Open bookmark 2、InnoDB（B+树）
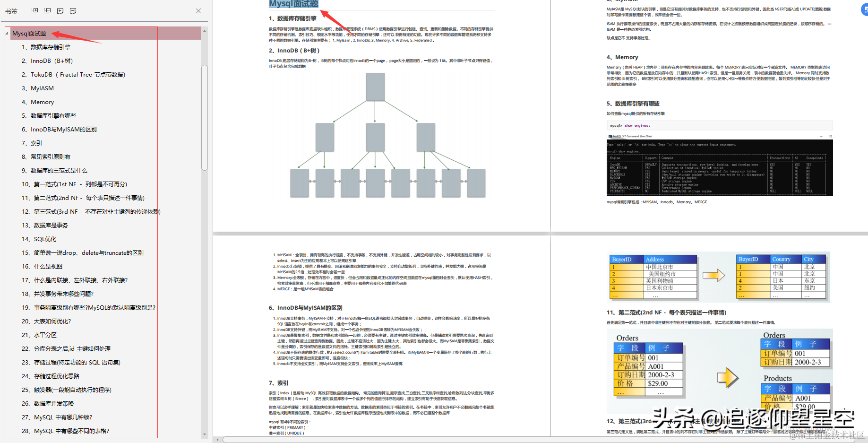 [47, 61]
